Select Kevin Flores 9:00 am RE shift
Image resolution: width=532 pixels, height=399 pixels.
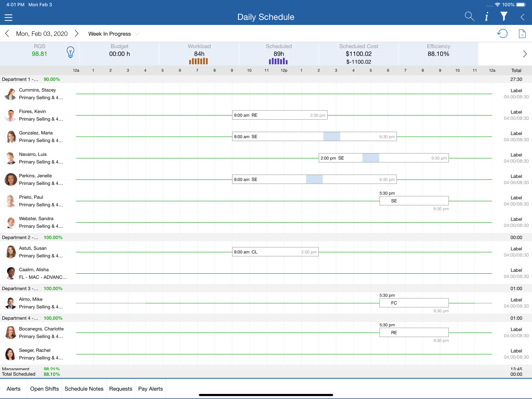(280, 115)
